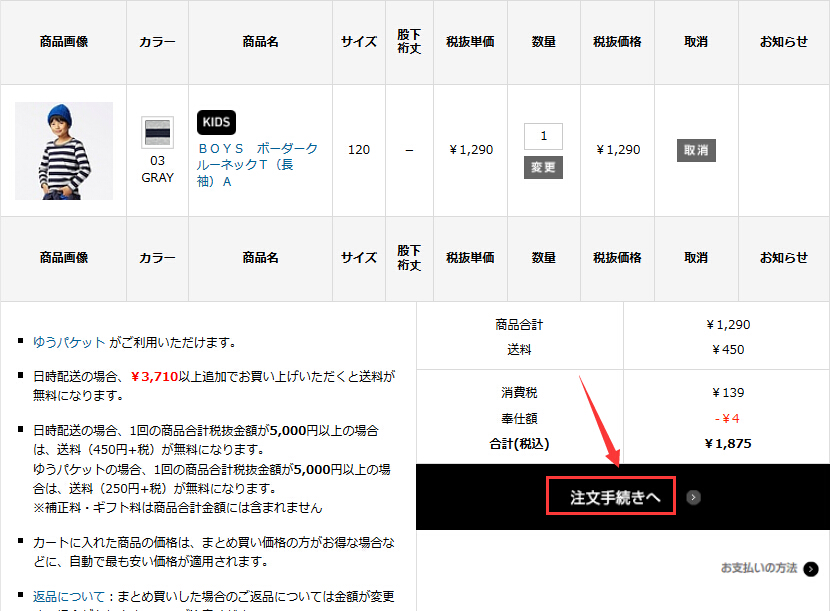Proceed with the 注文手続きへ button

610,497
